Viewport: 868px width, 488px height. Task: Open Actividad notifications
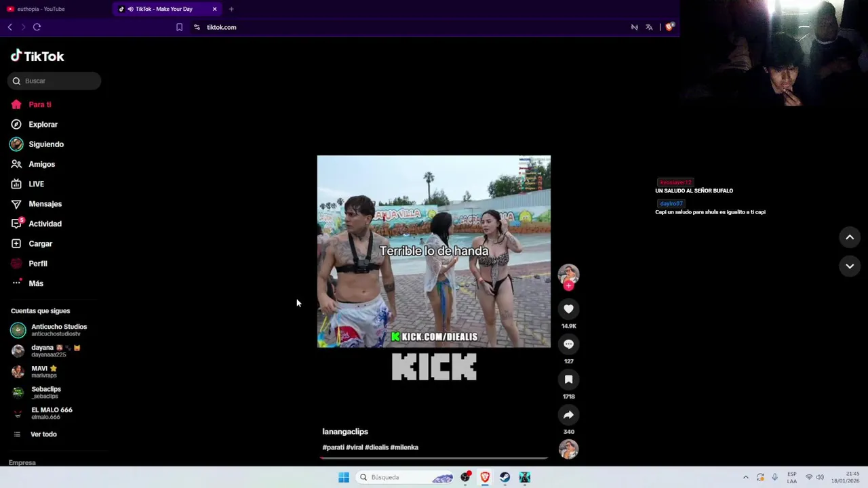point(36,224)
